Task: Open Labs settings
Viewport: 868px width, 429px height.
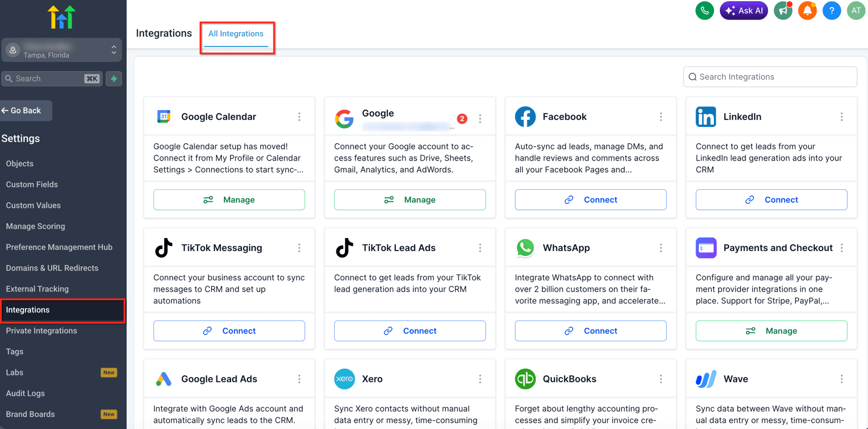Action: click(15, 373)
